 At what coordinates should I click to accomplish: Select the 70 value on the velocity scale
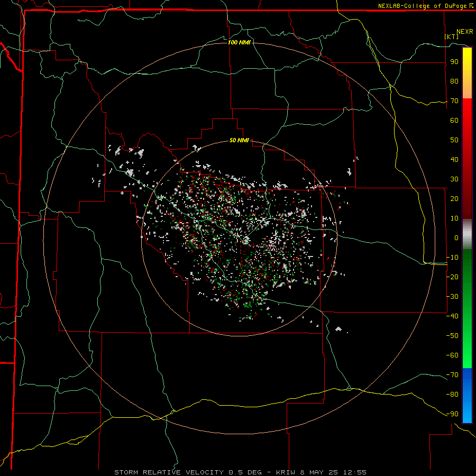pos(454,101)
